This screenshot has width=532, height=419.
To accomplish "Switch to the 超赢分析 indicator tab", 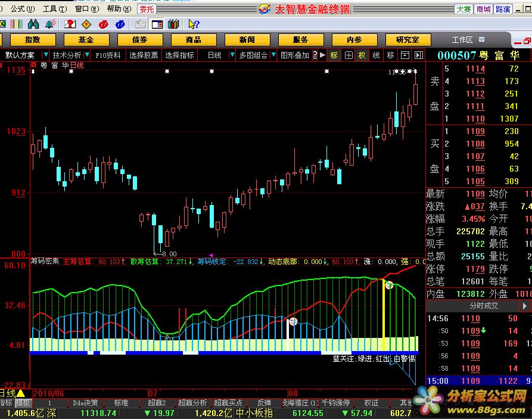I will tap(192, 403).
